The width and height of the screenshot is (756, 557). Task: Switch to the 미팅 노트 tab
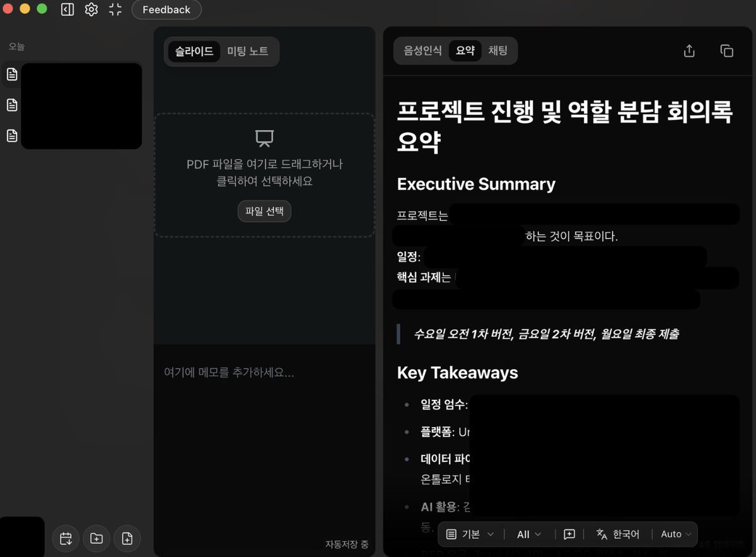coord(248,51)
